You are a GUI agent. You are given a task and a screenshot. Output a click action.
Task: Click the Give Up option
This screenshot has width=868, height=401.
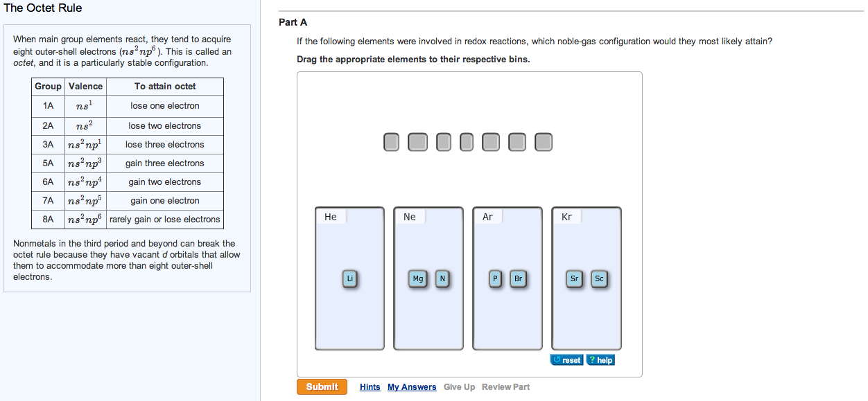click(460, 386)
